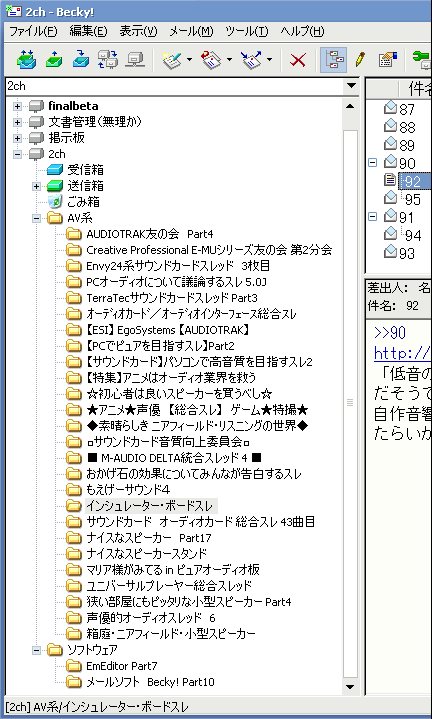
Task: Select 声優的オーディオスレッド 6 folder
Action: 150,618
